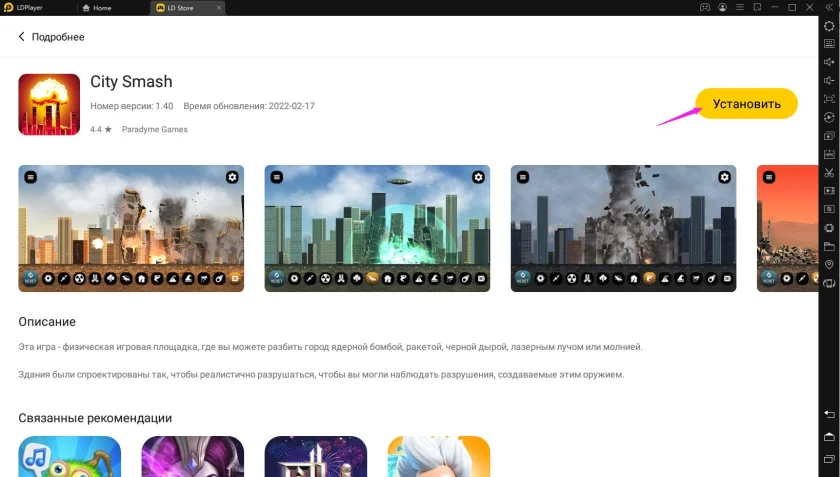
Task: Click the Номер версии: 1.40 text
Action: tap(132, 106)
